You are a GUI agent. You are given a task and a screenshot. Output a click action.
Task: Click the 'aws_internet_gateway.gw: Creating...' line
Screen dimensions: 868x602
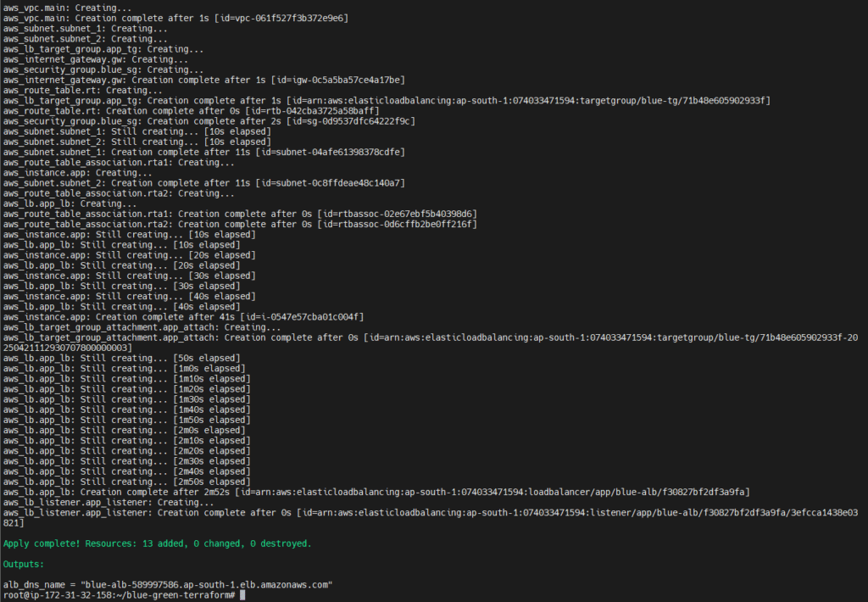coord(96,60)
